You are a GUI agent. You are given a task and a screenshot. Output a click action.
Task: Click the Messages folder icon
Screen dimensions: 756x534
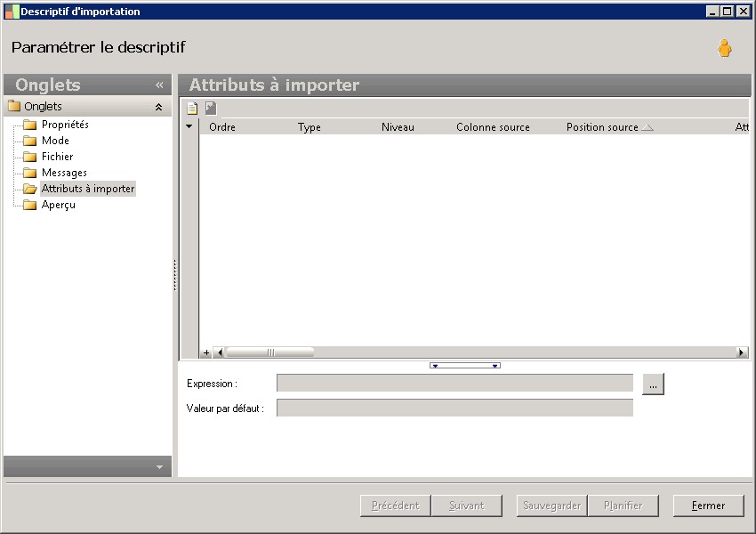[x=30, y=173]
